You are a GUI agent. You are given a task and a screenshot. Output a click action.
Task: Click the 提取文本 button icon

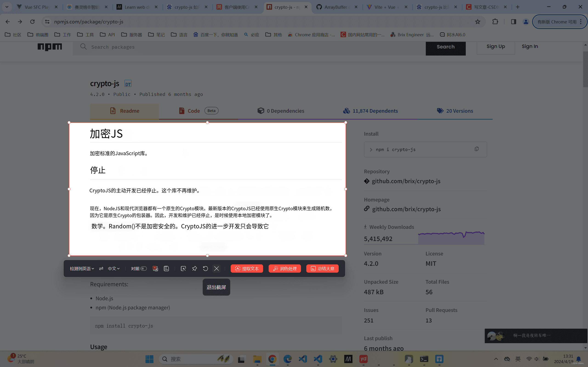click(238, 269)
